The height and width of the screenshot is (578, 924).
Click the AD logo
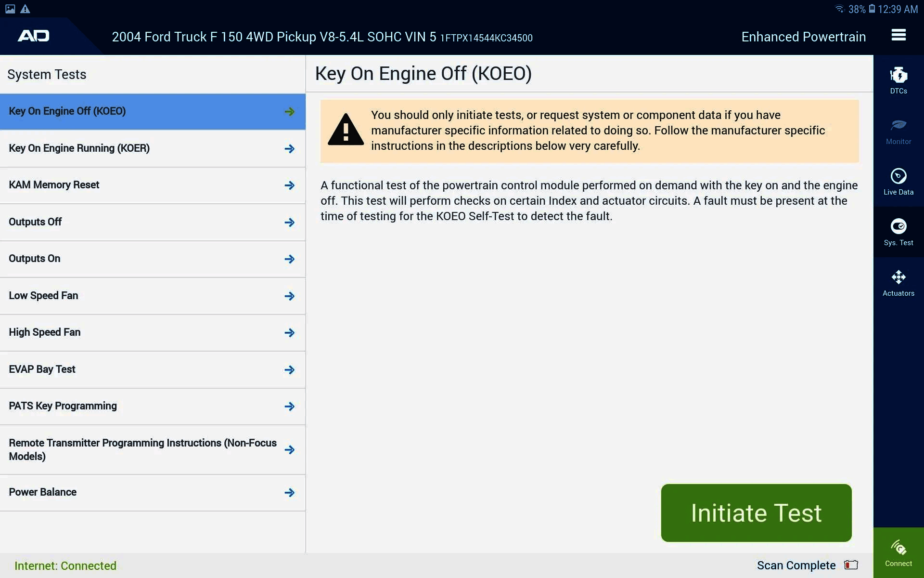[34, 35]
